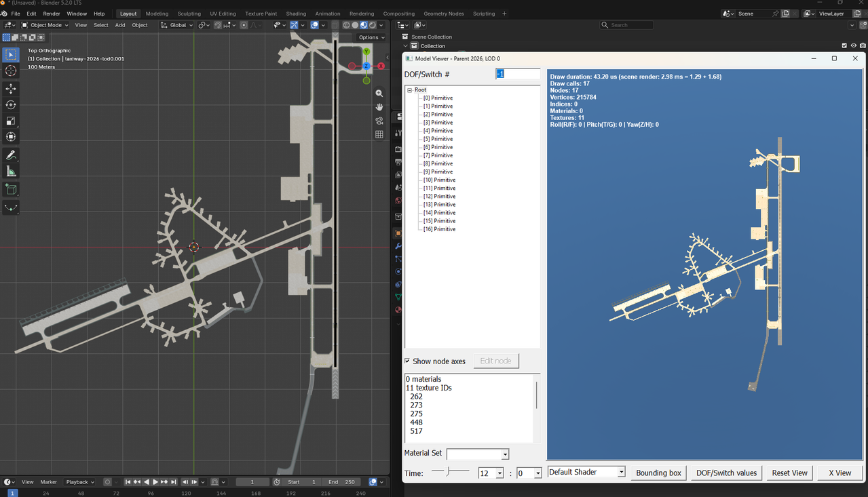Jump to next keyframe

click(164, 482)
